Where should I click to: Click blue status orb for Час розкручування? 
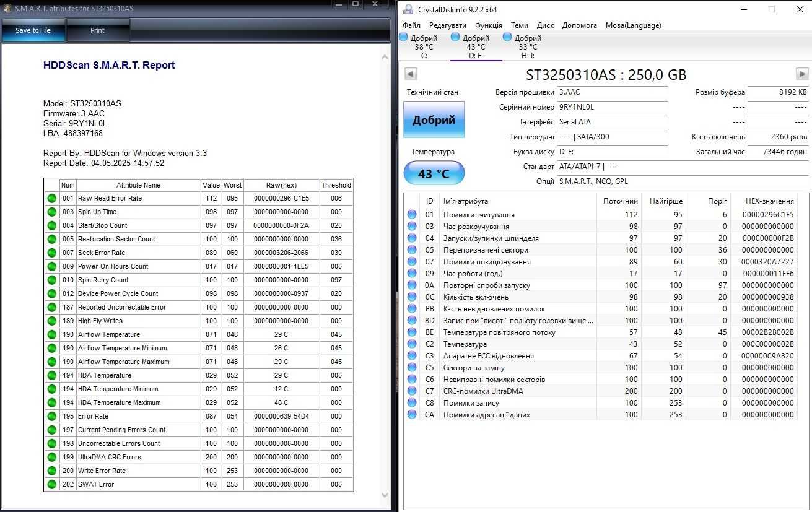tap(412, 226)
